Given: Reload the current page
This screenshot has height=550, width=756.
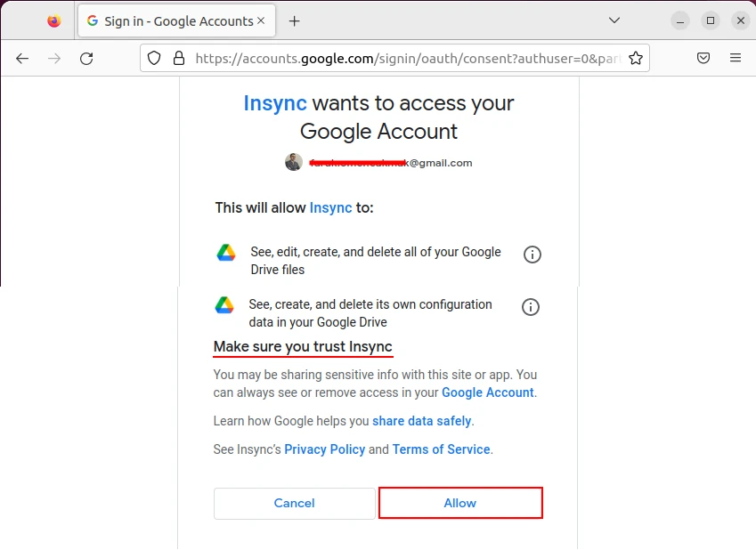Looking at the screenshot, I should click(x=86, y=58).
